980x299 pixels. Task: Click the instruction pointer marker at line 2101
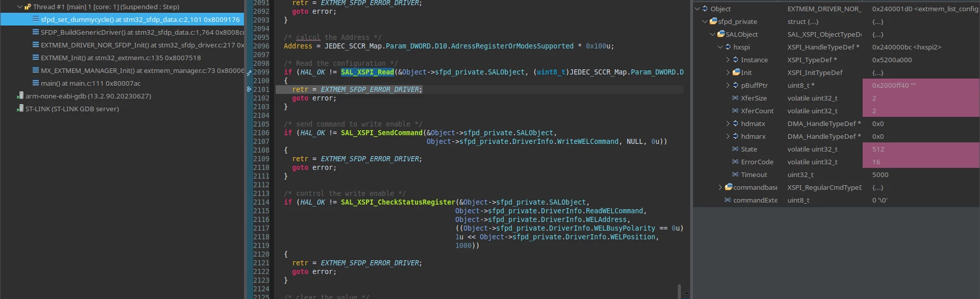(x=249, y=89)
